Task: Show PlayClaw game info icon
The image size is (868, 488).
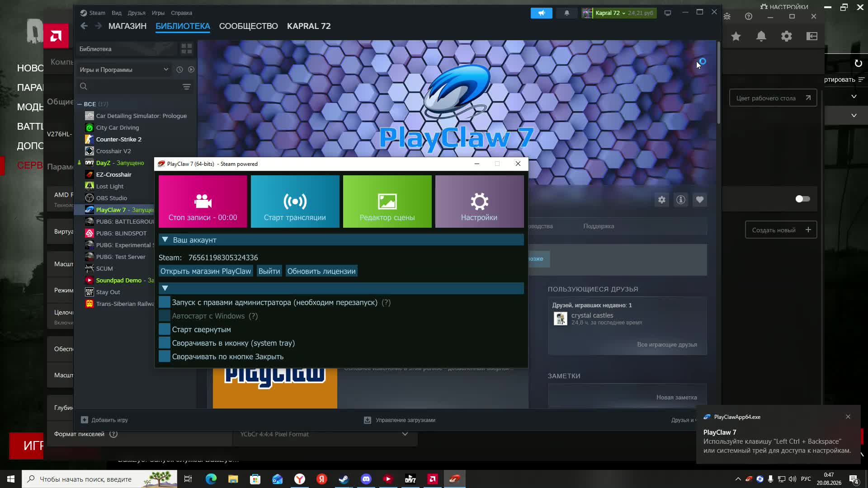Action: tap(681, 200)
